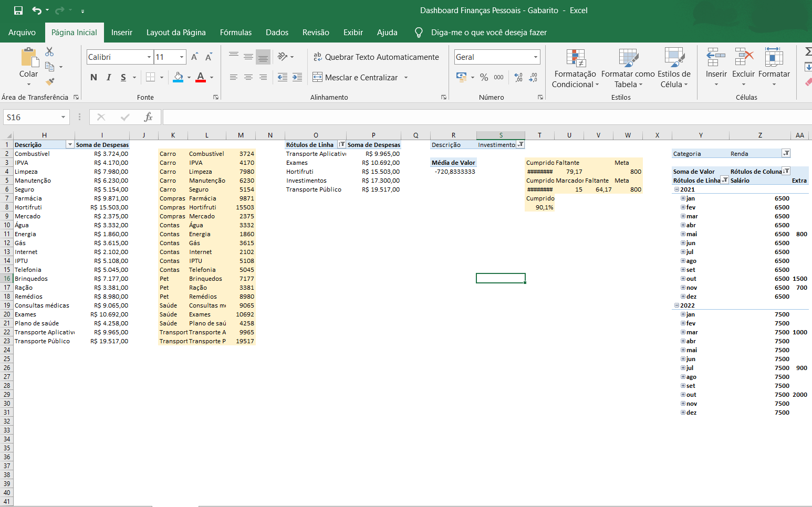Align text to middle vertically
This screenshot has width=812, height=507.
[x=248, y=56]
